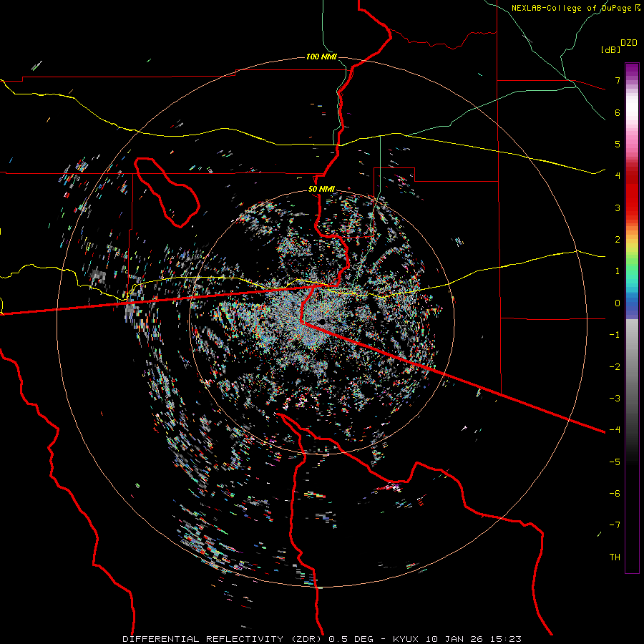Click the 4 value on color scale
The image size is (644, 644).
pyautogui.click(x=618, y=176)
